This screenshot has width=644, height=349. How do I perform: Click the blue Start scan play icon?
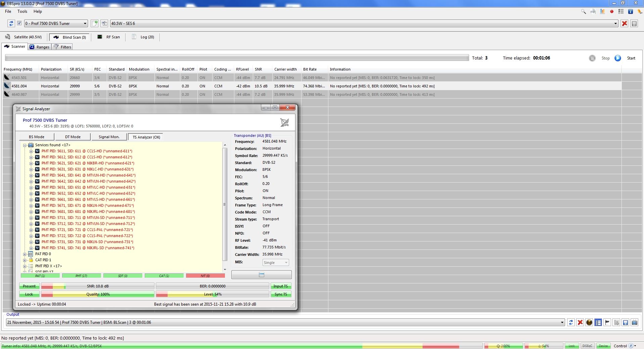pos(618,58)
